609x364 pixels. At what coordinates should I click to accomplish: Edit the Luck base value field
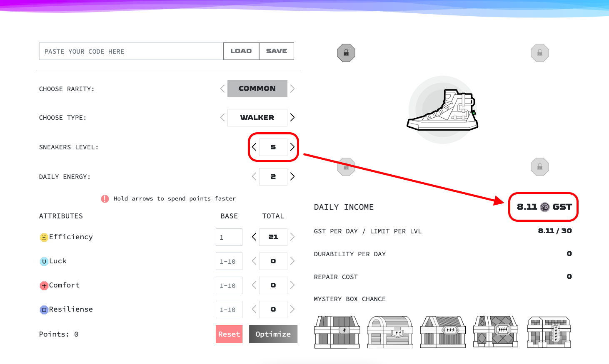pyautogui.click(x=229, y=261)
